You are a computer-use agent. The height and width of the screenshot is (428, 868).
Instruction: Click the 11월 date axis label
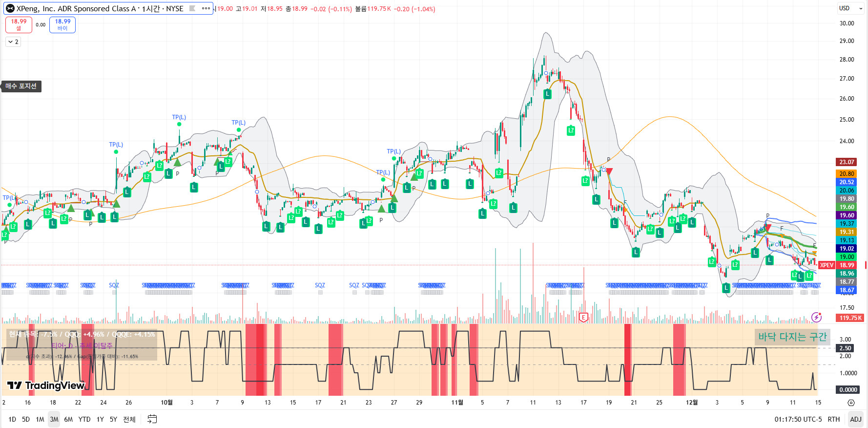click(x=457, y=403)
